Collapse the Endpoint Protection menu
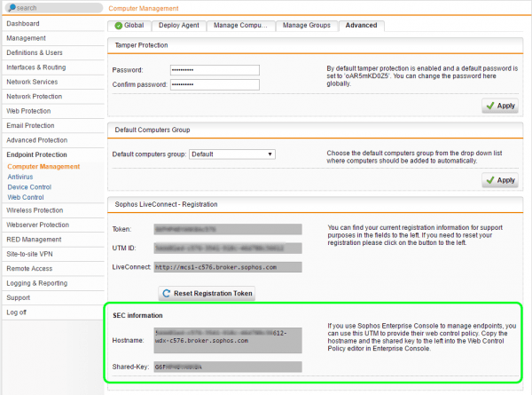The height and width of the screenshot is (395, 532). click(x=53, y=154)
